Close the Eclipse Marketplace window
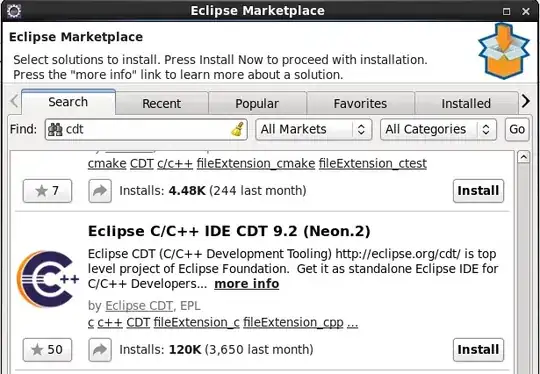The image size is (540, 374). click(526, 11)
